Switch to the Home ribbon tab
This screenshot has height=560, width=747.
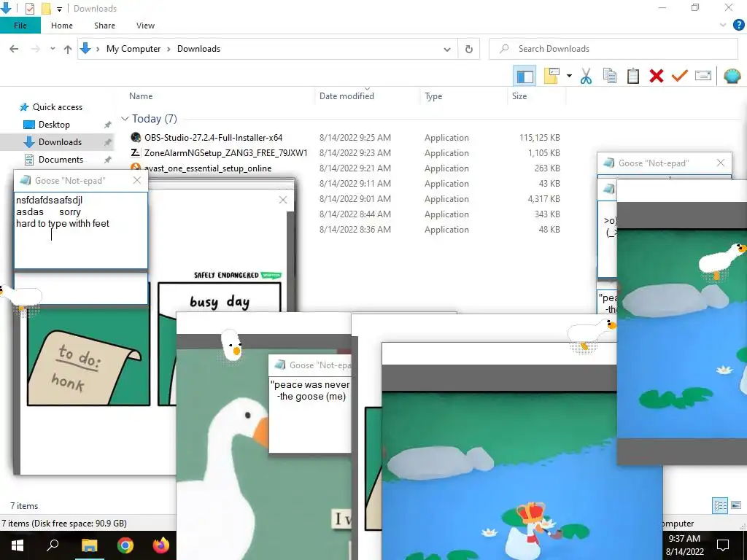tap(62, 26)
